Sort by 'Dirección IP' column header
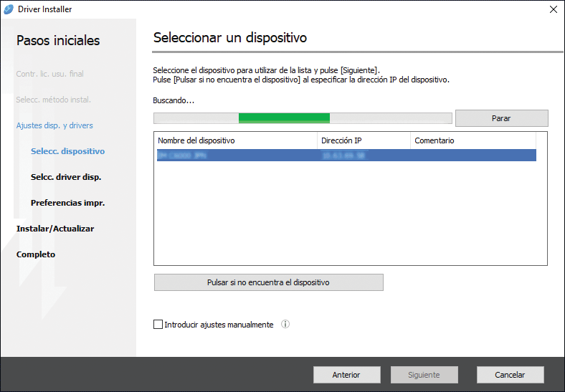The height and width of the screenshot is (392, 565). pos(363,140)
